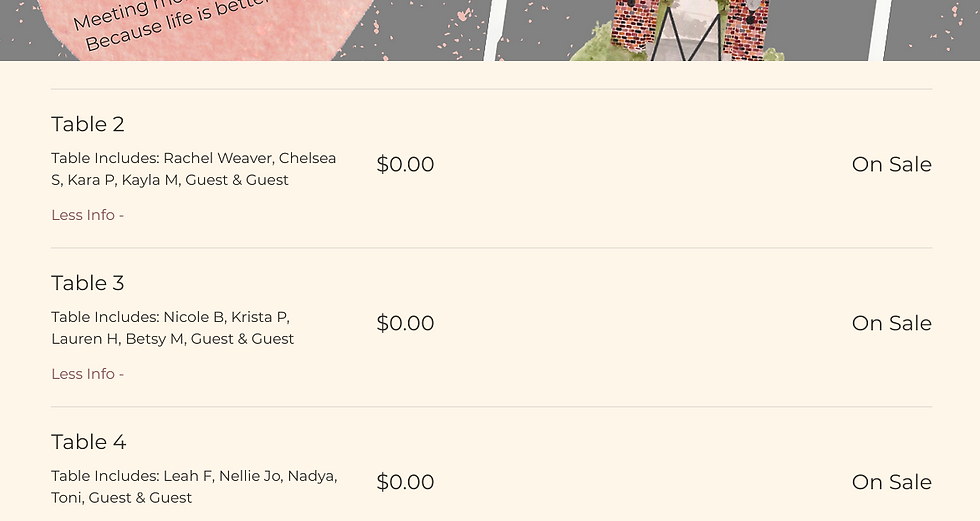
Task: Click the white stripe at banner's right
Action: pos(879,30)
